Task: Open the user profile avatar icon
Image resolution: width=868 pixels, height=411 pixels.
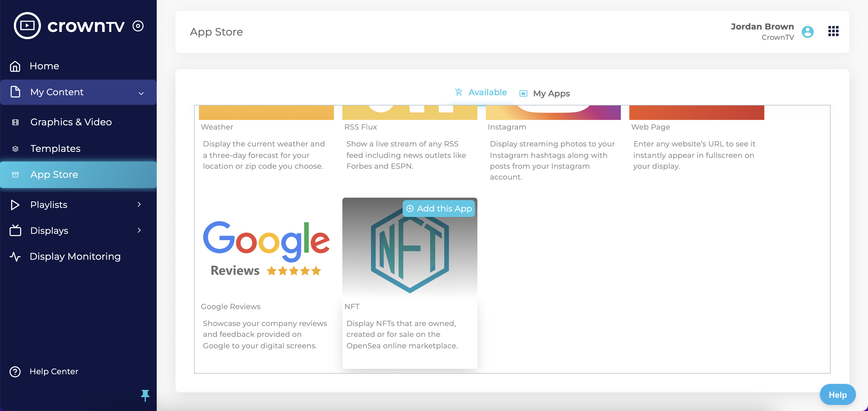Action: coord(807,32)
